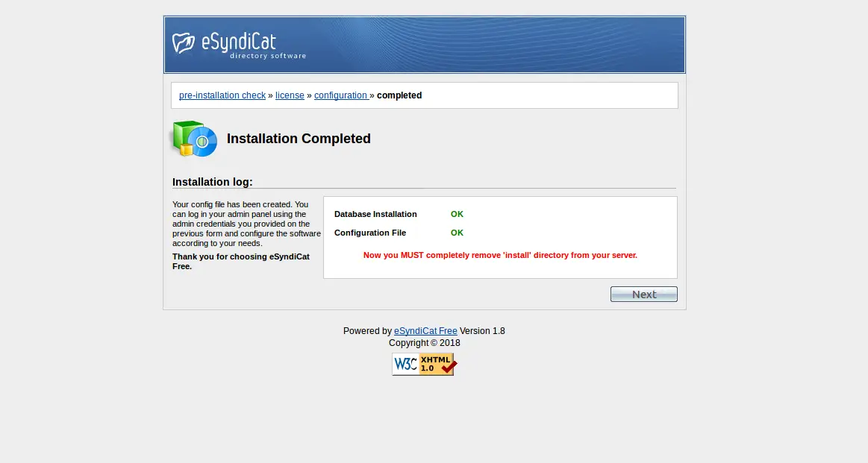Click the 'Installation log:' heading

212,182
